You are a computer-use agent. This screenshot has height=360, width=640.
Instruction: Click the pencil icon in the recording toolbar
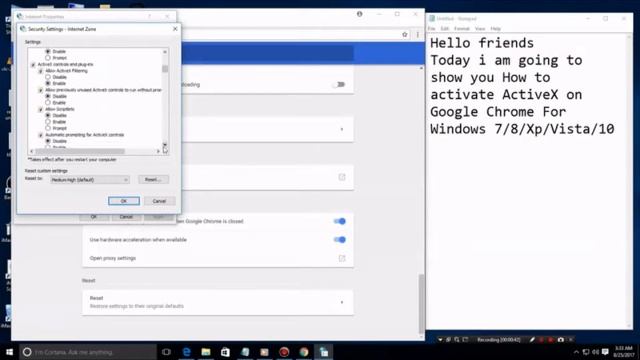tap(532, 340)
